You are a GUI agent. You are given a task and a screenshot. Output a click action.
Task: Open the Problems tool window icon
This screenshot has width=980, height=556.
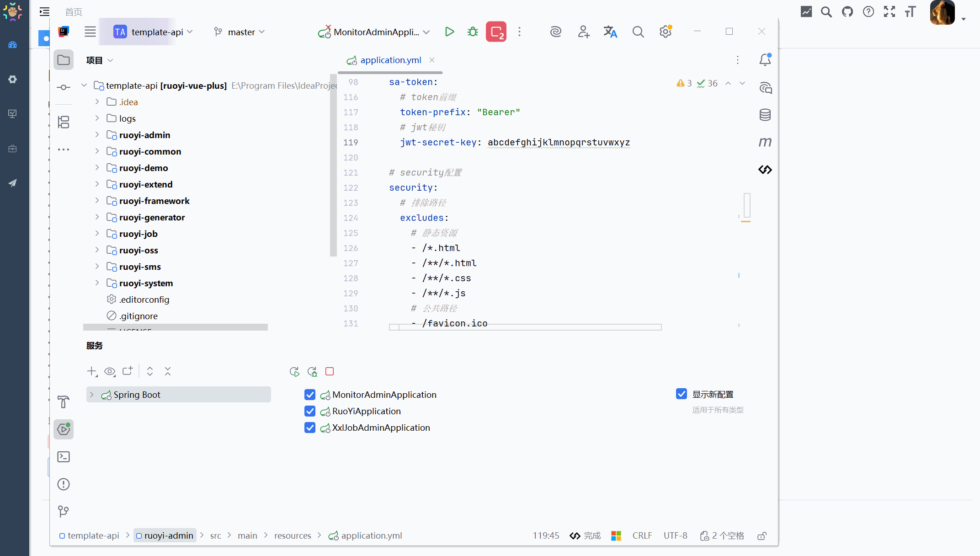(64, 484)
